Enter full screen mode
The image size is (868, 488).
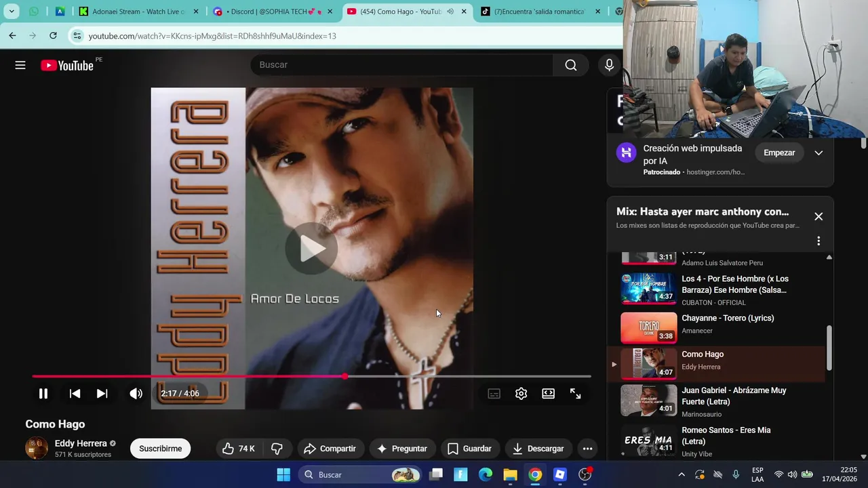click(575, 394)
